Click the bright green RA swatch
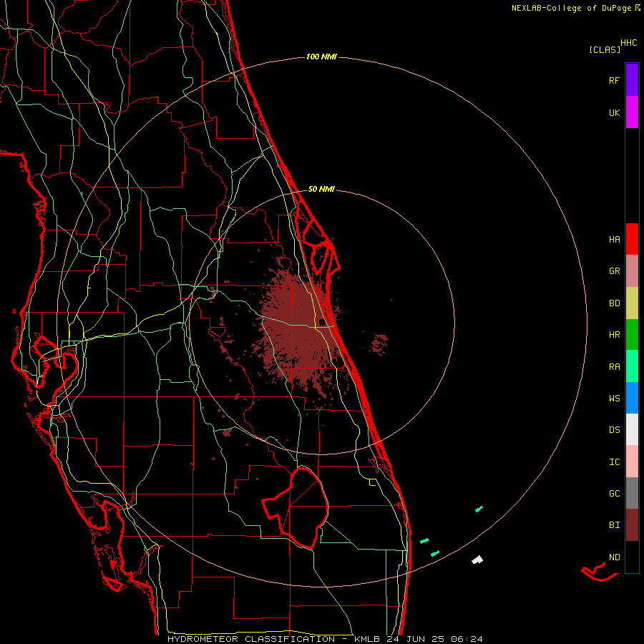Viewport: 644px width, 644px height. click(632, 366)
